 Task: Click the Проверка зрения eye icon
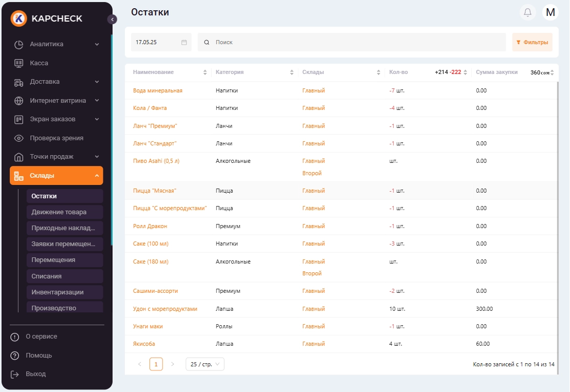click(19, 138)
